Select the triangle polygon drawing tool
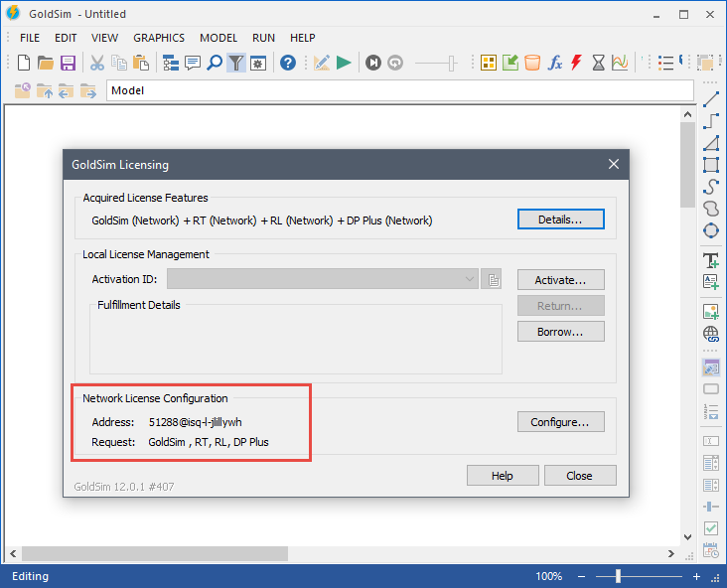 (x=711, y=143)
